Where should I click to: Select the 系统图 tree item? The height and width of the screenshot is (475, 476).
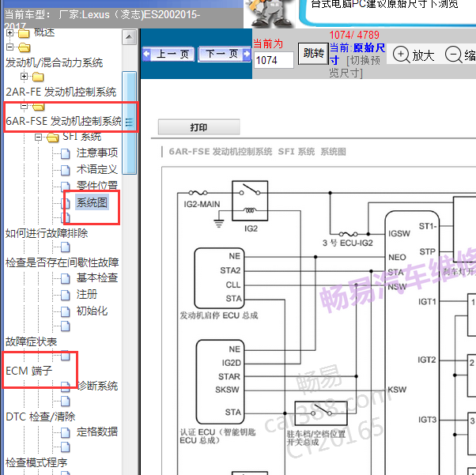(x=92, y=202)
